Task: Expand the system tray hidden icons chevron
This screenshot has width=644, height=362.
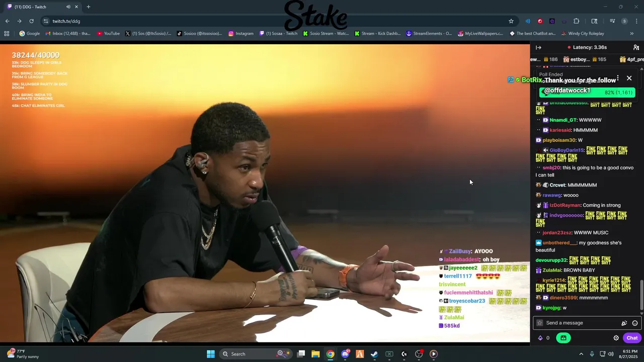Action: pyautogui.click(x=581, y=354)
